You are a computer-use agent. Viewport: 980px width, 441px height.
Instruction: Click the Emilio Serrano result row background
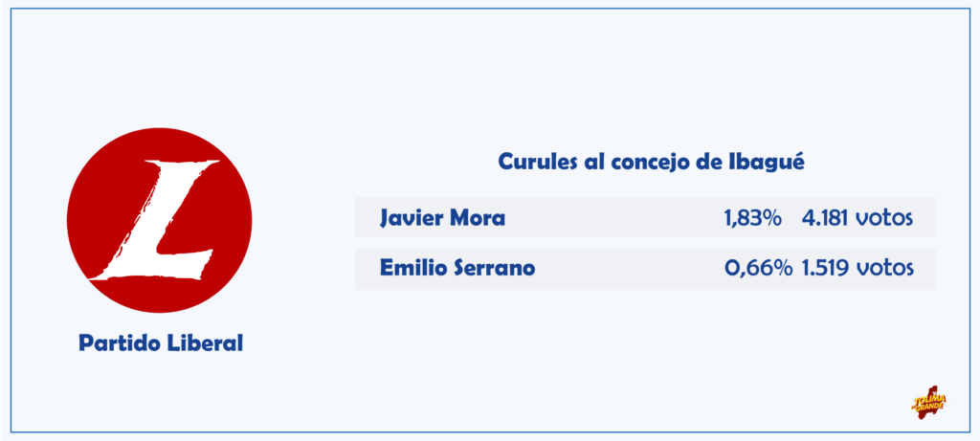click(x=646, y=269)
